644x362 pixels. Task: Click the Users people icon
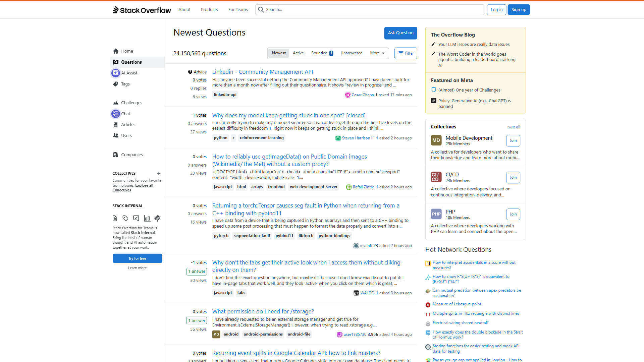[116, 135]
